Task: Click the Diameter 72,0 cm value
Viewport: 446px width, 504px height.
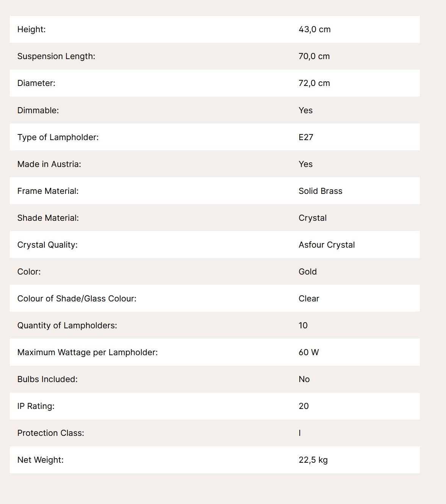Action: pyautogui.click(x=314, y=83)
